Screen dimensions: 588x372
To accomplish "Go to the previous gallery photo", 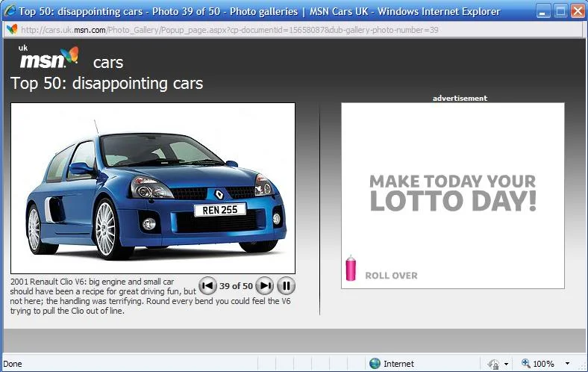I will [x=207, y=286].
